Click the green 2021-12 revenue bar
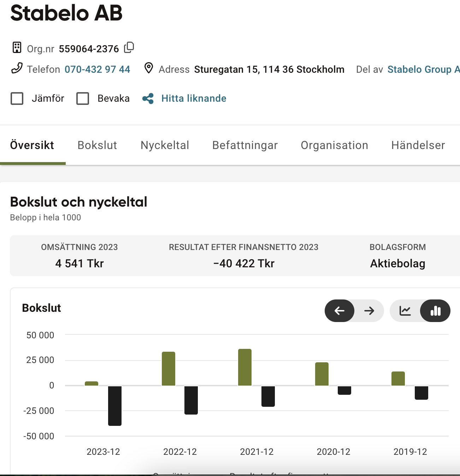 pyautogui.click(x=245, y=367)
